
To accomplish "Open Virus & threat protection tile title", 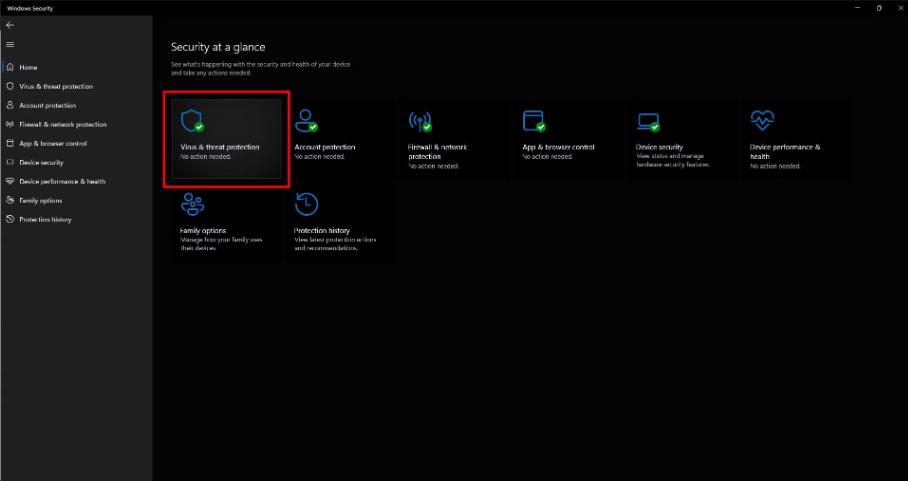I will (220, 147).
